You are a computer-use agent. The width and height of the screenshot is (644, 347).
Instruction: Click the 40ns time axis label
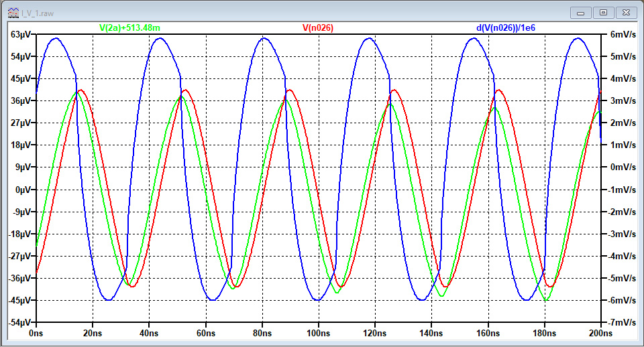coord(149,334)
